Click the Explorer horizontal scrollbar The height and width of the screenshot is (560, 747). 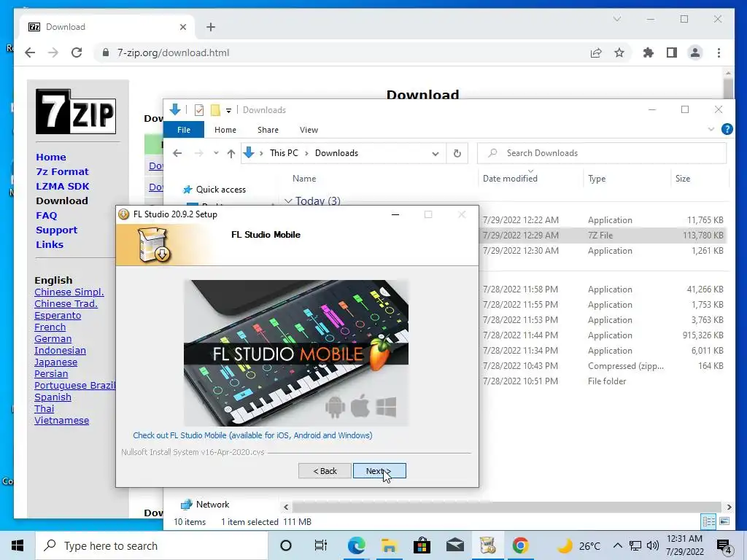click(506, 507)
